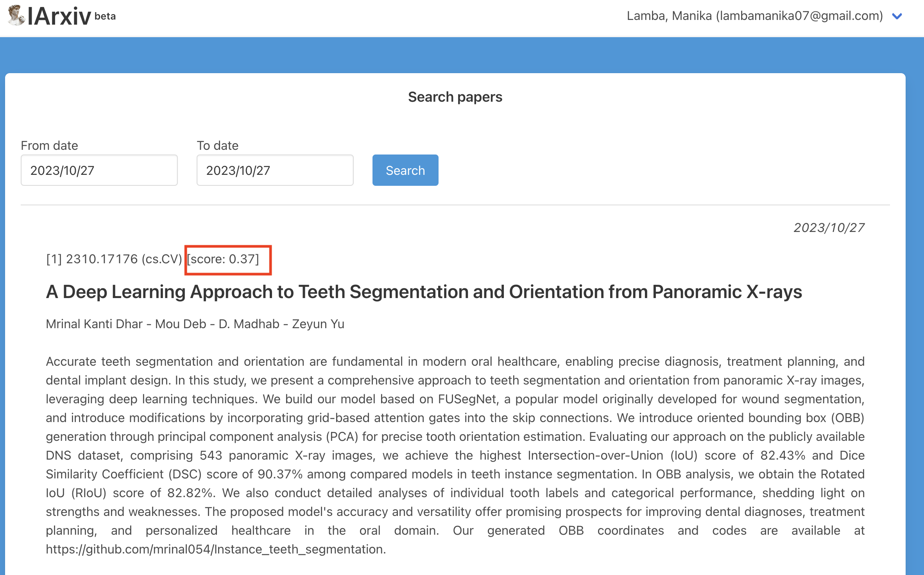Click the Search papers heading
This screenshot has width=924, height=575.
pyautogui.click(x=455, y=97)
